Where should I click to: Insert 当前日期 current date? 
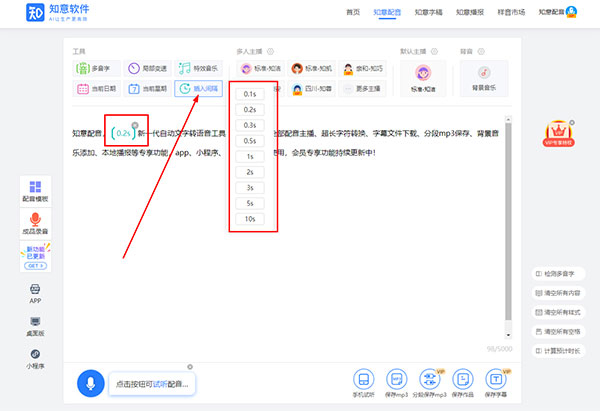pos(96,89)
